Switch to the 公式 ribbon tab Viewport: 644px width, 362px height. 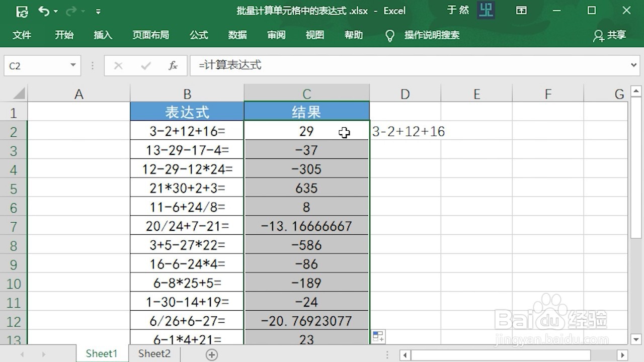(199, 35)
